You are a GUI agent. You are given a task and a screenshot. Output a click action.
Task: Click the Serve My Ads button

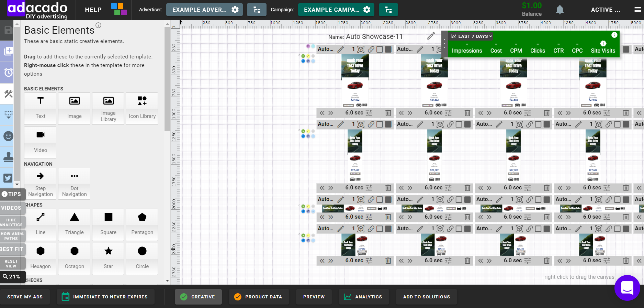[25, 297]
